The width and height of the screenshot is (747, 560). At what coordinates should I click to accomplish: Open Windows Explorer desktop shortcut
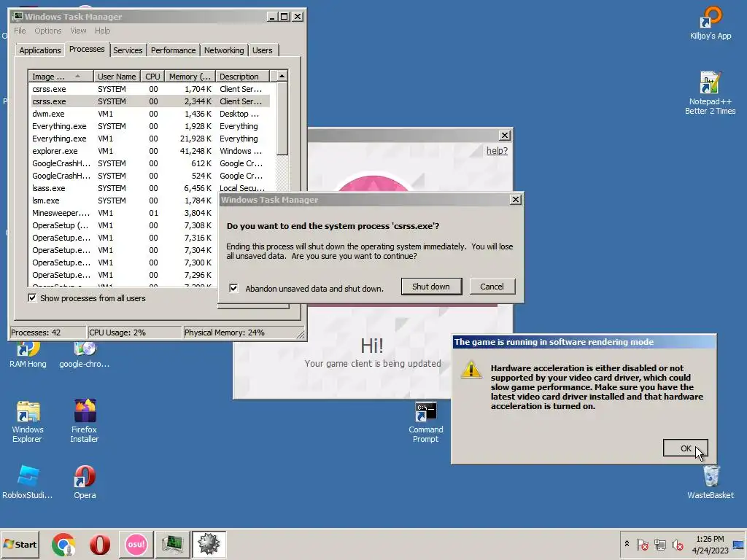pos(28,422)
